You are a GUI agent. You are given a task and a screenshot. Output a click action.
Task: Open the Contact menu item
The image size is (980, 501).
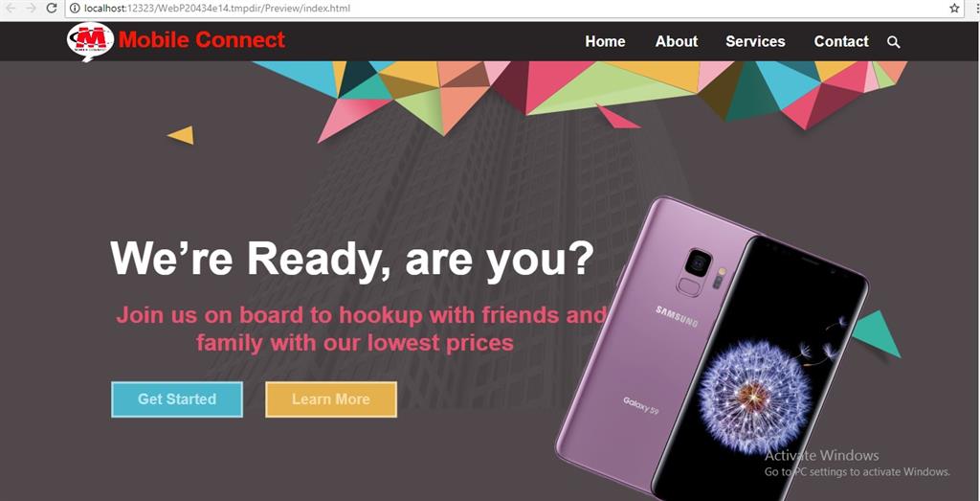point(841,42)
